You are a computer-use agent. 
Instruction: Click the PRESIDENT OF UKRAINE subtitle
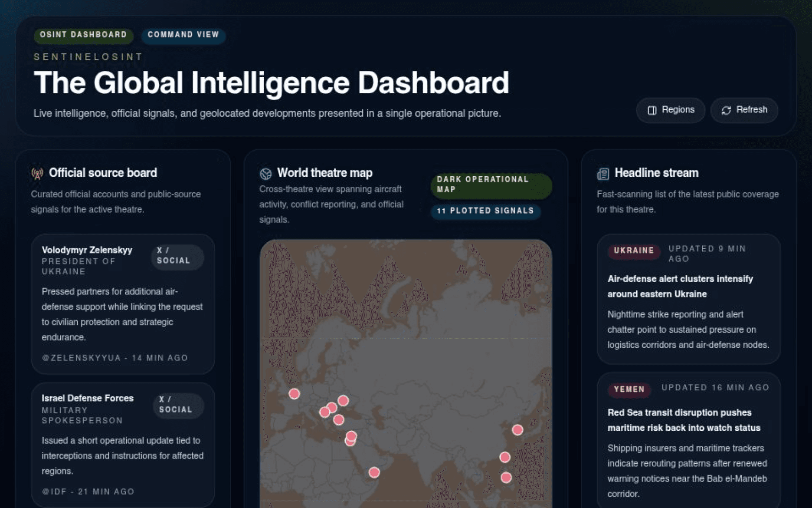coord(79,267)
